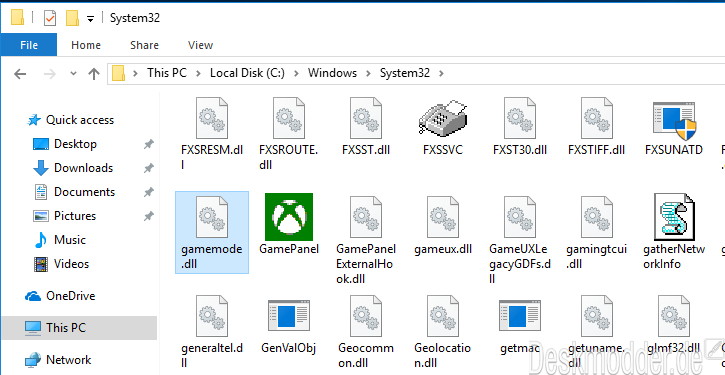Screen dimensions: 725x375
Task: Go back with the Back arrow
Action: coord(20,74)
